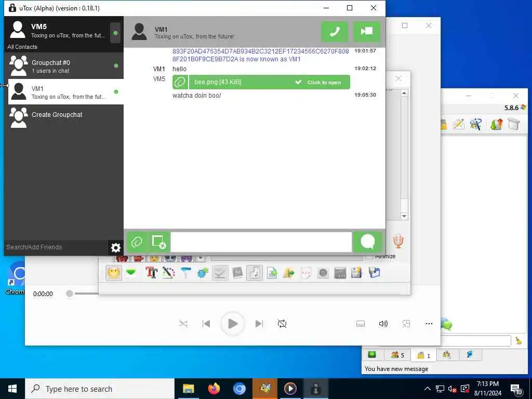
Task: Click the hello message text
Action: [x=179, y=69]
